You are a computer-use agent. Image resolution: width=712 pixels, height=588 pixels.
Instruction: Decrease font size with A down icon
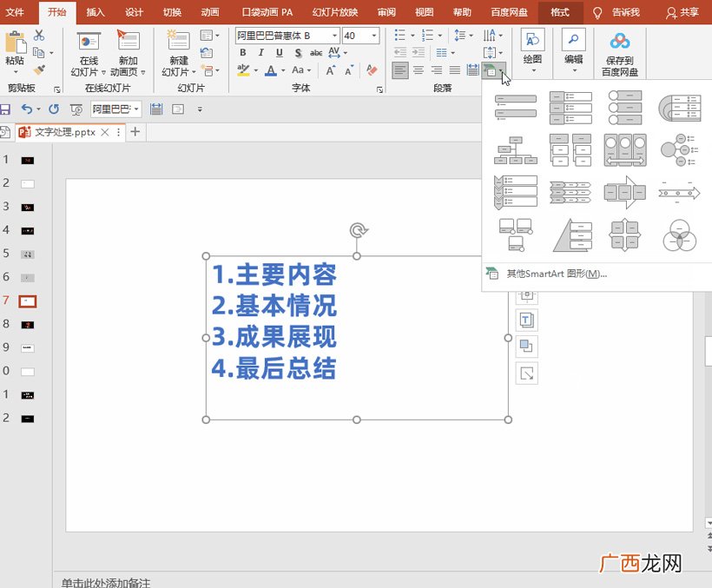pos(348,70)
